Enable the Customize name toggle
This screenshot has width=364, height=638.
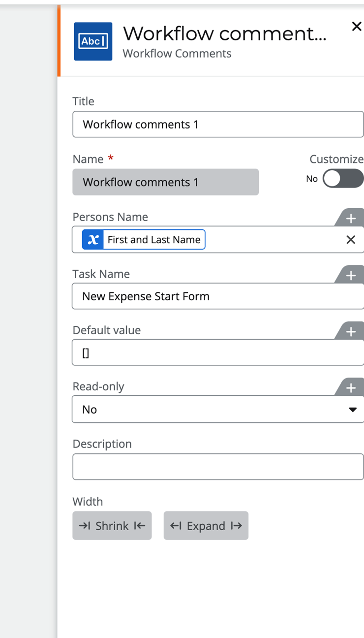coord(342,179)
